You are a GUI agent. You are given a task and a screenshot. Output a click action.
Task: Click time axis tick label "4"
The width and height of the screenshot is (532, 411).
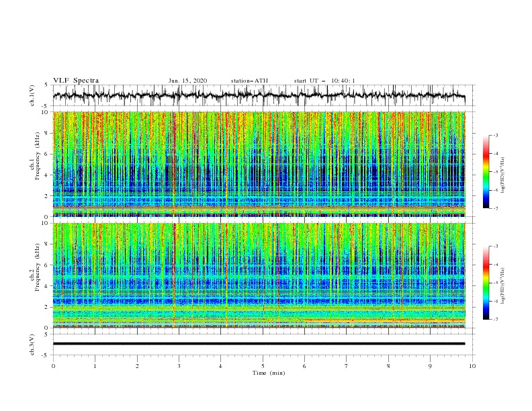point(220,366)
